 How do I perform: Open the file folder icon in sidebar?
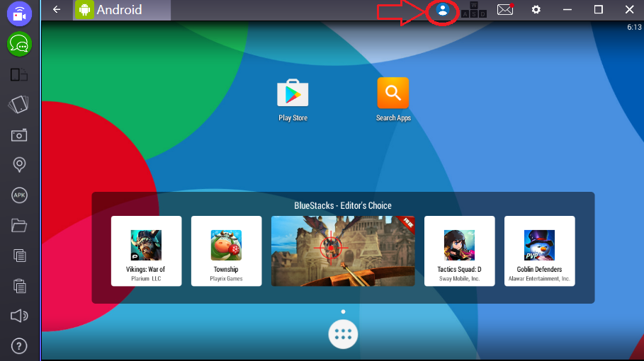tap(19, 225)
